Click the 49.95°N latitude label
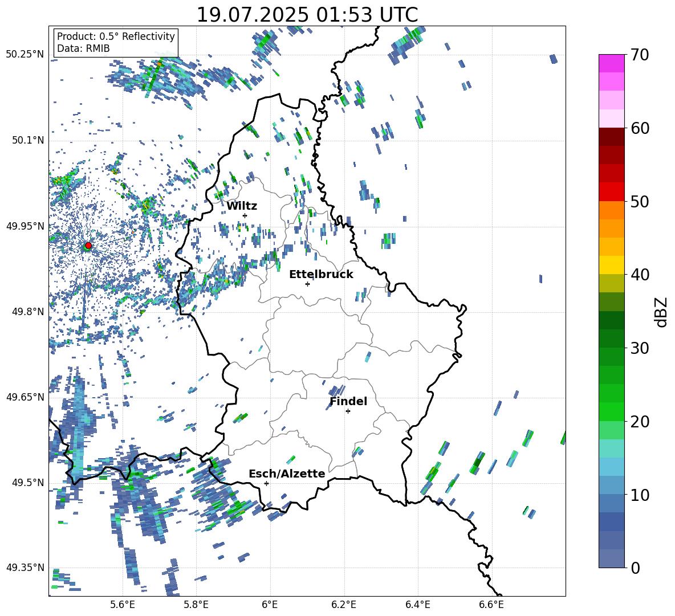675x616 pixels. tap(25, 226)
